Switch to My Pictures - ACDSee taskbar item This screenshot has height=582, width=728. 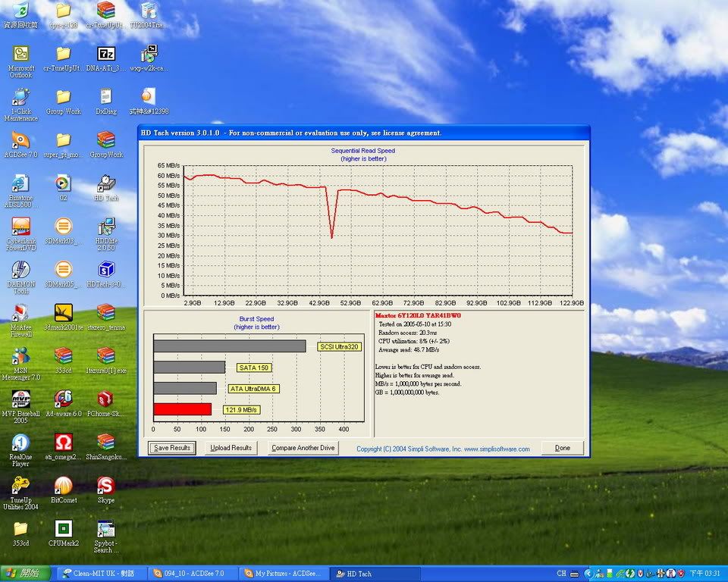[284, 574]
